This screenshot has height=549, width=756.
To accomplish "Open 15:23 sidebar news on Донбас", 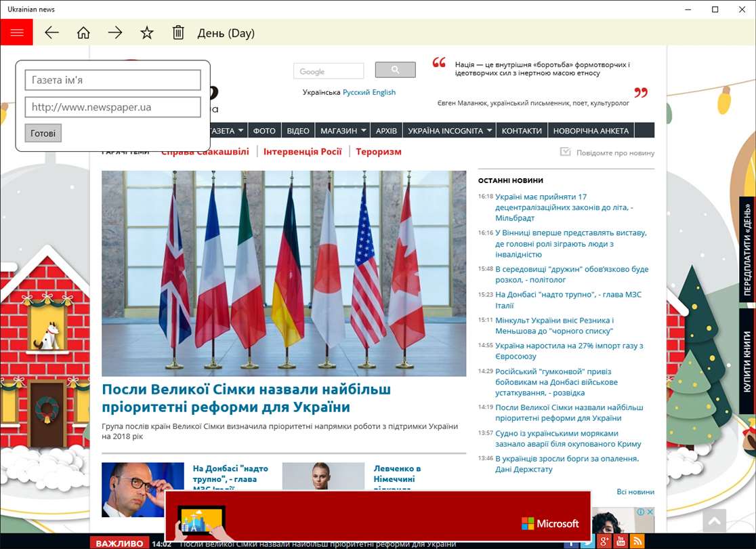I will coord(568,300).
